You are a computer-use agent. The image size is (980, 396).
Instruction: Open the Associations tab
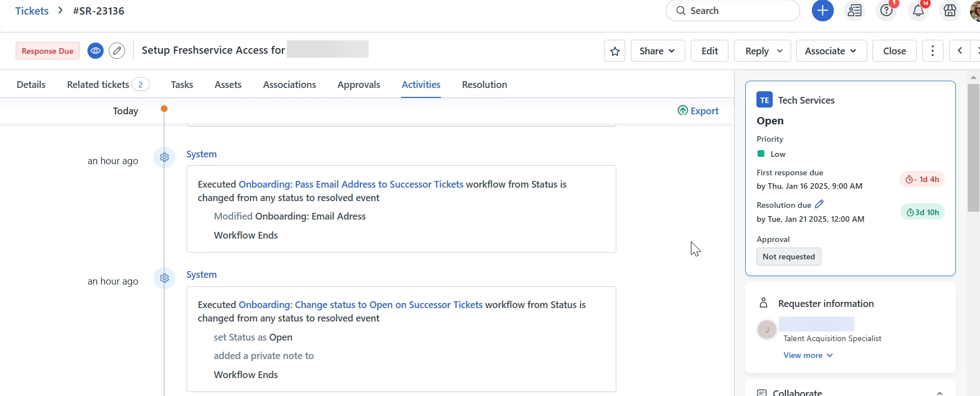tap(290, 85)
